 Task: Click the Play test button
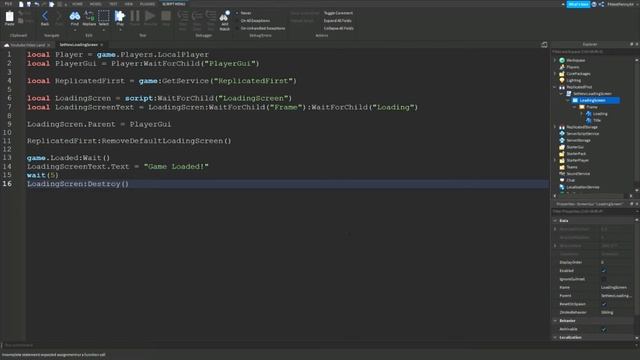pyautogui.click(x=120, y=16)
